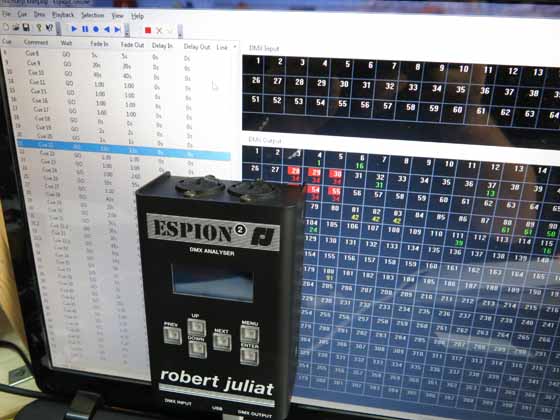This screenshot has width=560, height=420.
Task: Select DMX Output channel 104 cell
Action: click(312, 225)
